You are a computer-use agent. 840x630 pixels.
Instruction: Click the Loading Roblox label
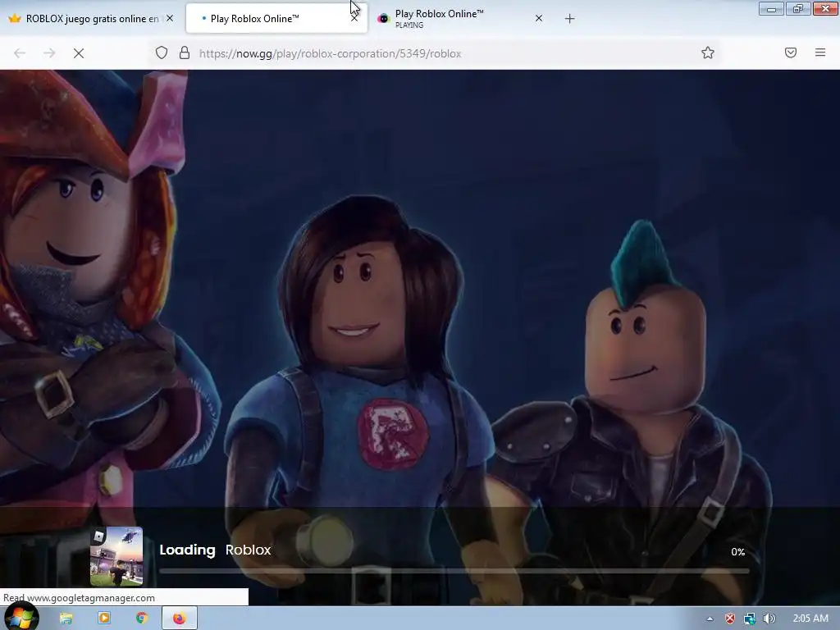tap(215, 550)
